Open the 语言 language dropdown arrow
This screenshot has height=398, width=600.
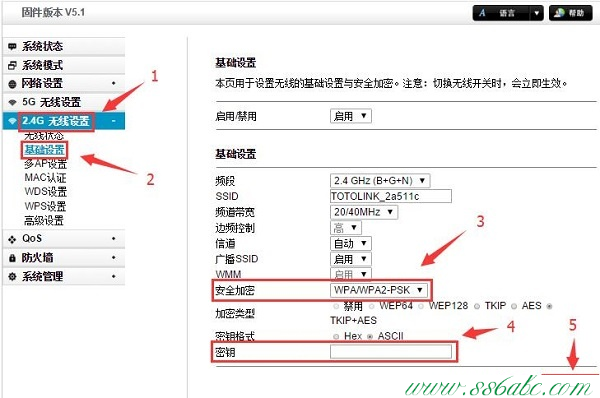coord(536,13)
